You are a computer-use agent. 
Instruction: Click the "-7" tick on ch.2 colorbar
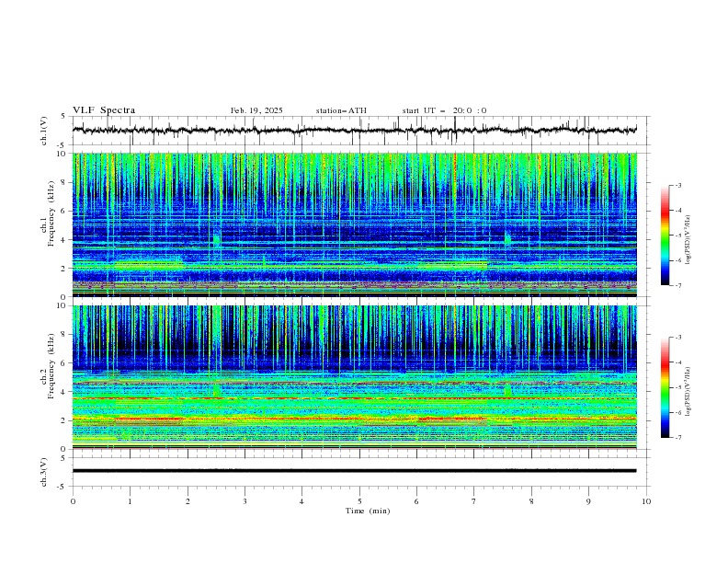coord(677,438)
